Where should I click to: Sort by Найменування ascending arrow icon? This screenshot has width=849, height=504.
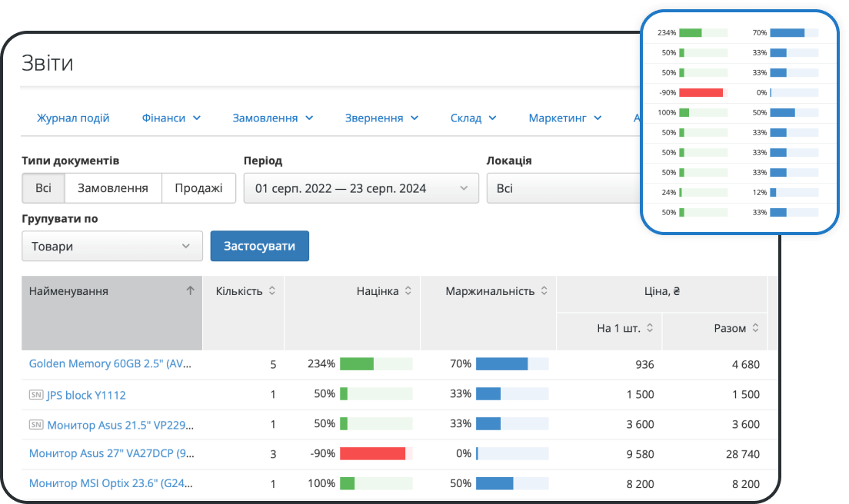pos(190,291)
